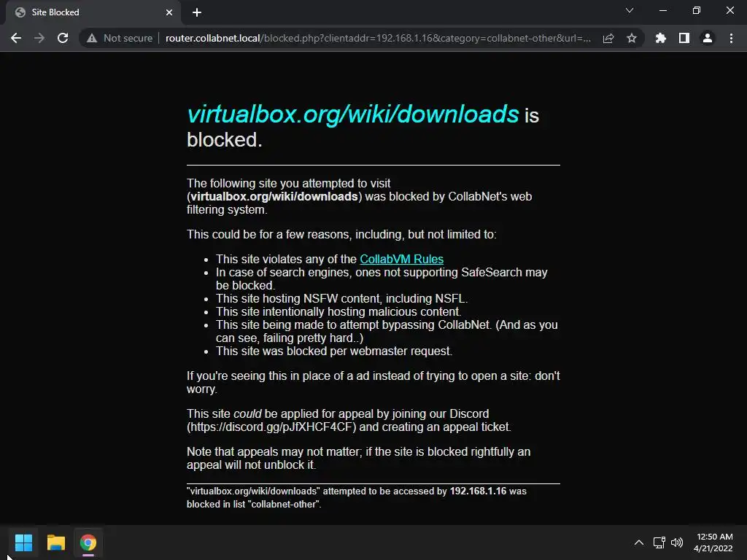Screen dimensions: 747x560
Task: Click bold virtualbox.org/wiki/downloads in paragraph
Action: 274,197
